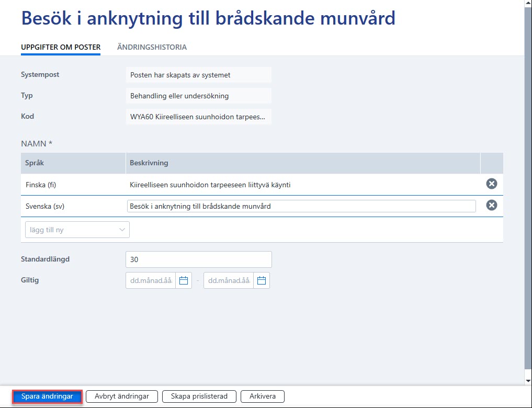Click Skapa prislisterad button

(x=199, y=396)
